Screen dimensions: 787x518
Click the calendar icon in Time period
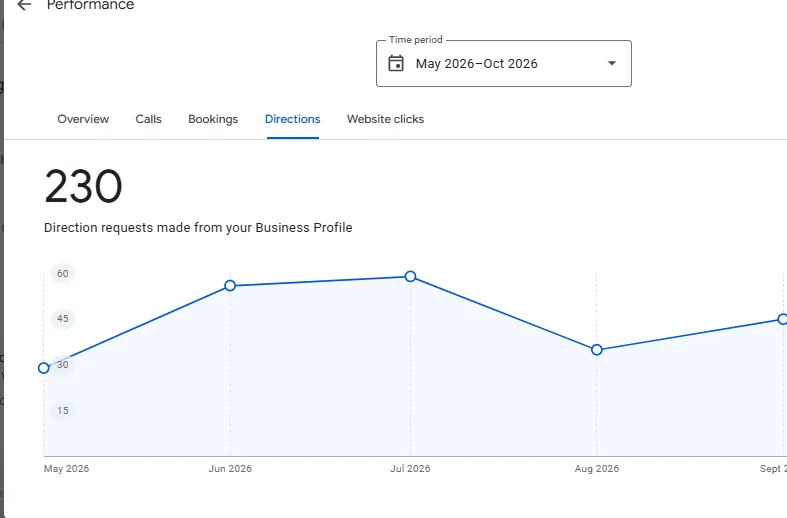(396, 63)
